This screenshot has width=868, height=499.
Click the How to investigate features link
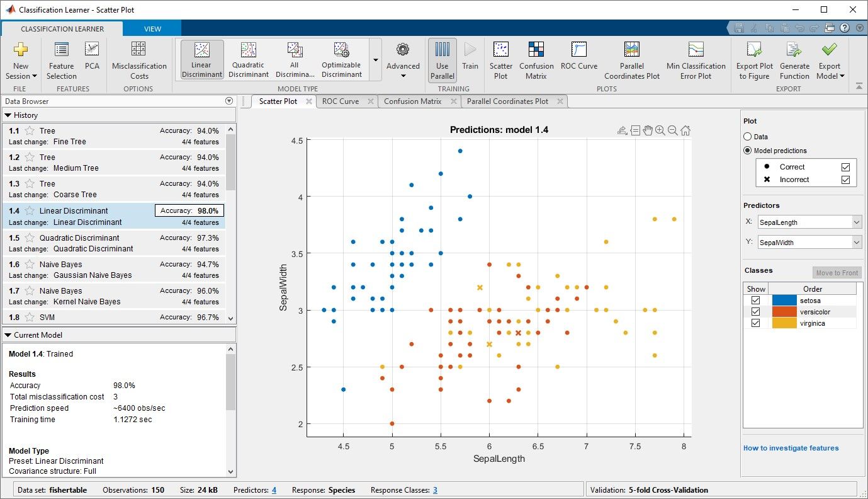tap(791, 448)
